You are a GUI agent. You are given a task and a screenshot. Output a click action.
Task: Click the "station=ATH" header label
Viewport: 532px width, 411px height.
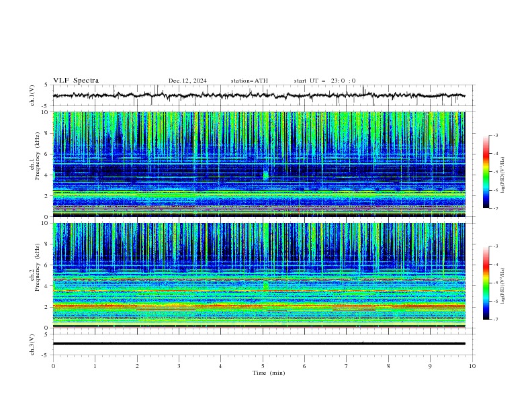tap(249, 81)
